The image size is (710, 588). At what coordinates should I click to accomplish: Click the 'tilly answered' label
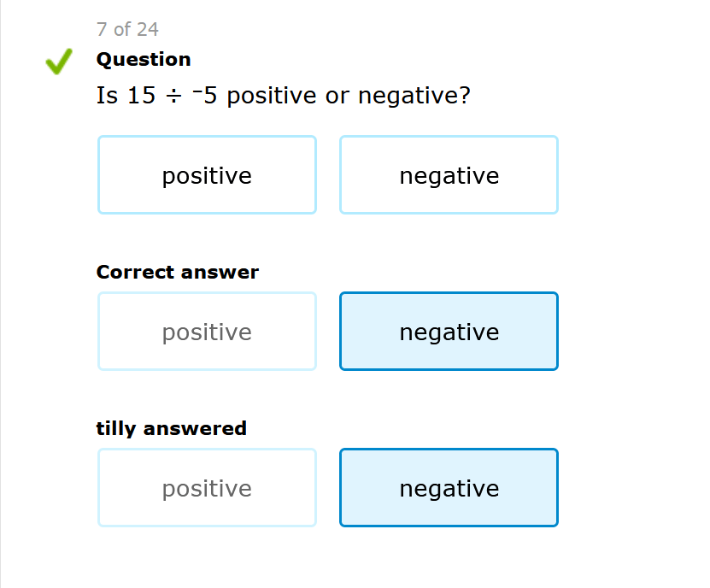pos(171,428)
